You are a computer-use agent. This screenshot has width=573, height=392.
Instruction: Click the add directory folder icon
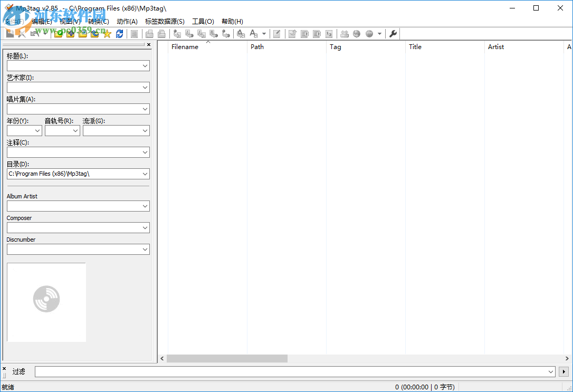pos(70,34)
